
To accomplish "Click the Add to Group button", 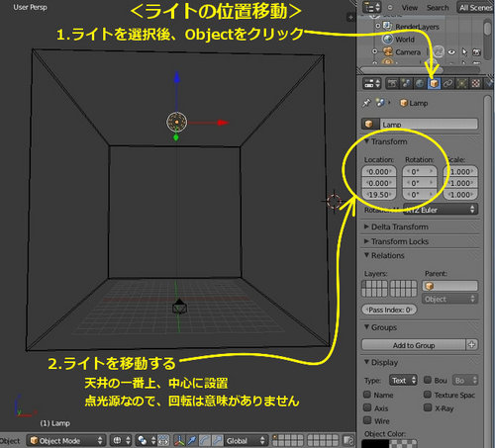I will coord(414,345).
